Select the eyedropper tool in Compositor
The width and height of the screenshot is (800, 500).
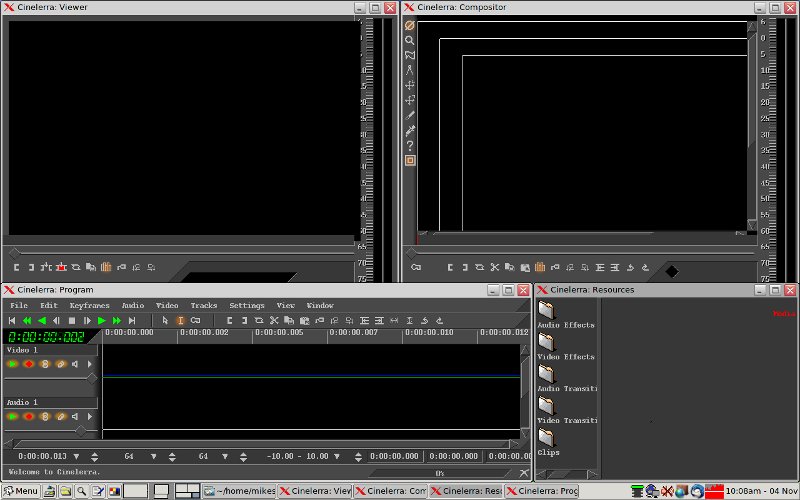pyautogui.click(x=409, y=131)
